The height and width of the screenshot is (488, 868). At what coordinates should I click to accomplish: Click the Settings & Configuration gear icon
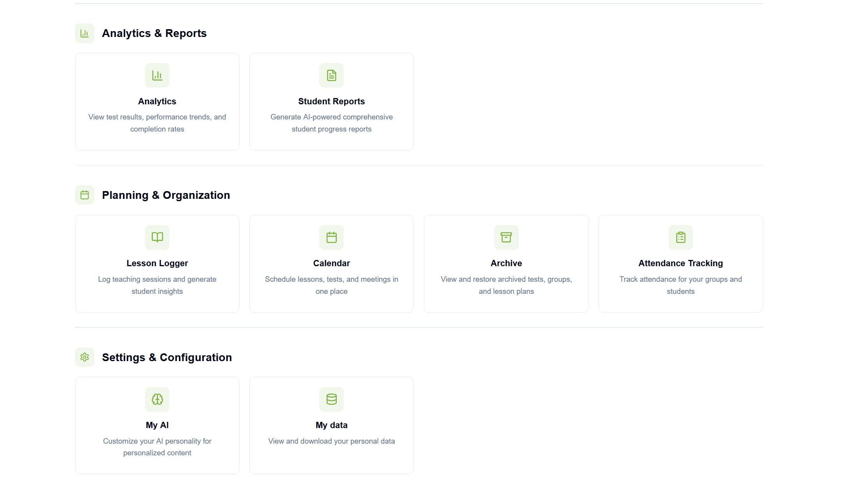(x=84, y=357)
